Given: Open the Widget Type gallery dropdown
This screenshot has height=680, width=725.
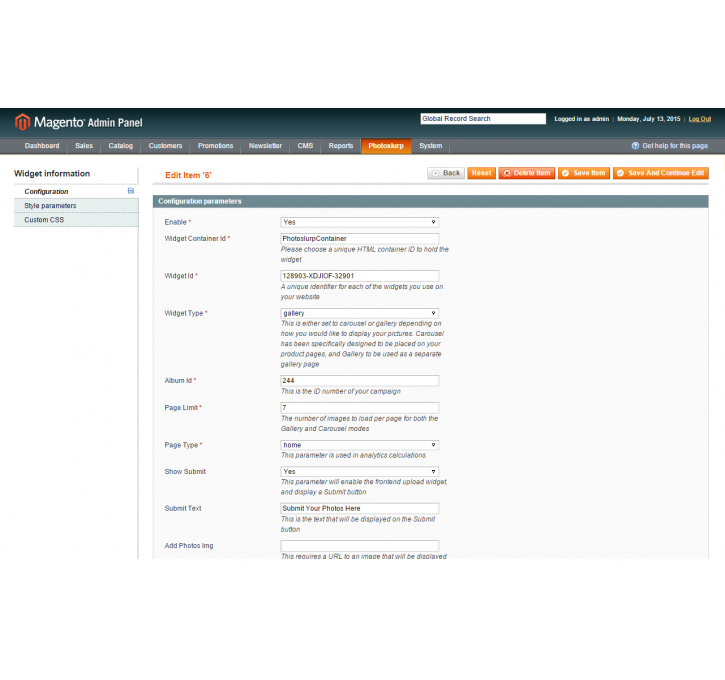Looking at the screenshot, I should point(359,313).
